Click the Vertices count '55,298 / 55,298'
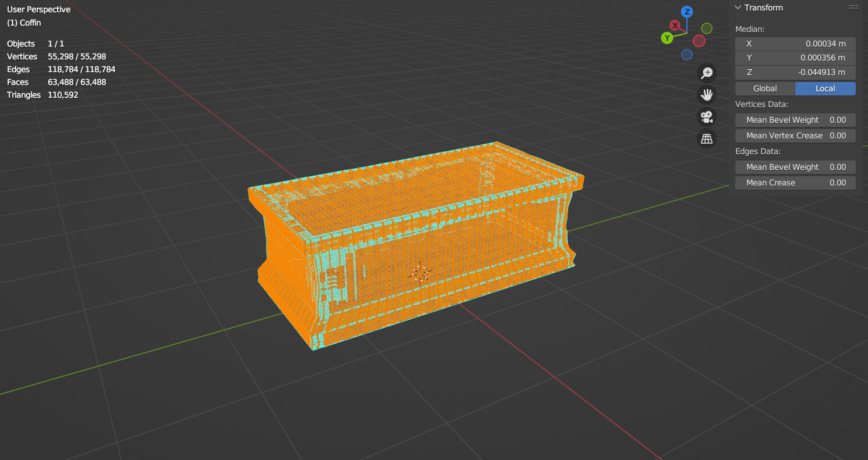The width and height of the screenshot is (868, 460). pos(77,56)
